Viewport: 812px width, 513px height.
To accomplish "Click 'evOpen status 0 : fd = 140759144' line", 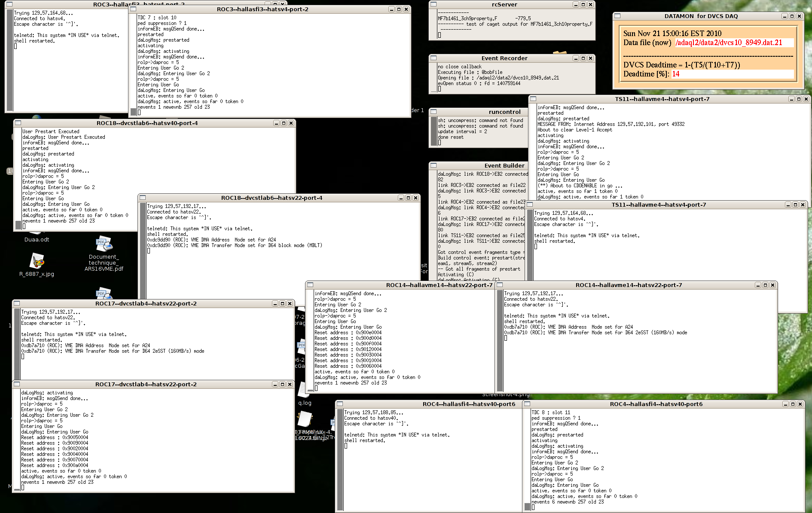I will (x=479, y=83).
